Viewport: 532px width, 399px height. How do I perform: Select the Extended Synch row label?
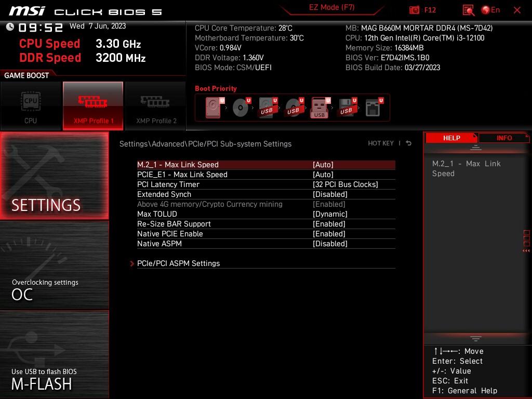(x=164, y=194)
